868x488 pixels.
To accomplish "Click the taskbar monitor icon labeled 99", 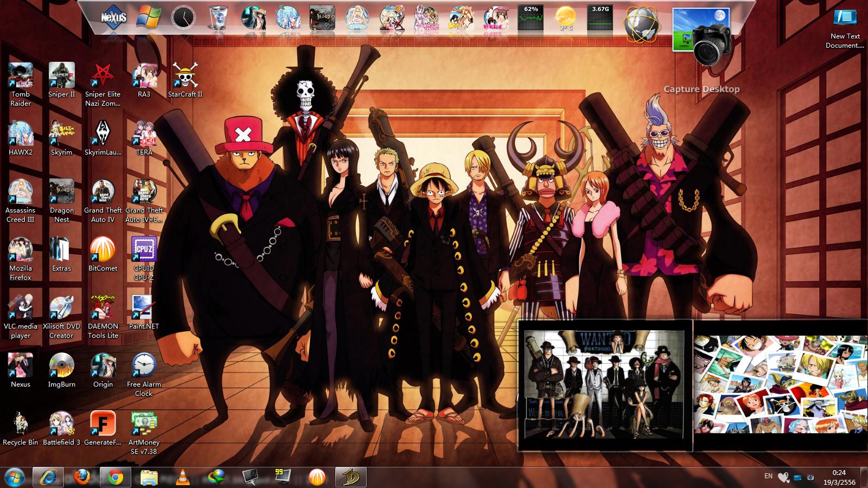I will point(283,477).
